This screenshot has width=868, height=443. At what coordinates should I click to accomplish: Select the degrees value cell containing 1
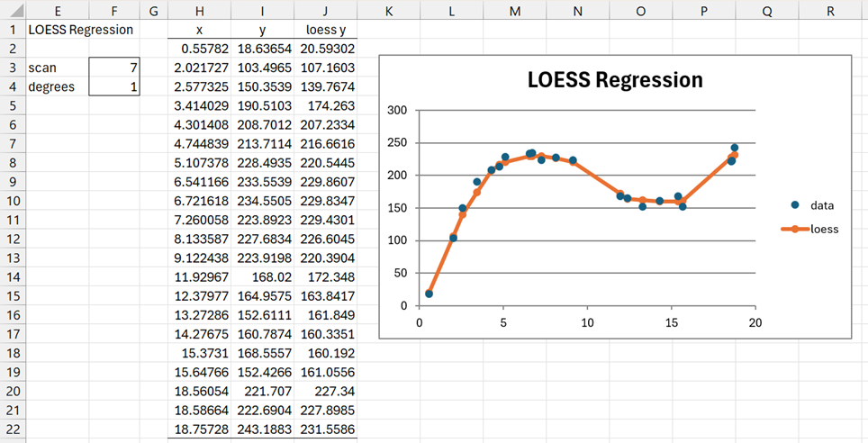coord(114,86)
